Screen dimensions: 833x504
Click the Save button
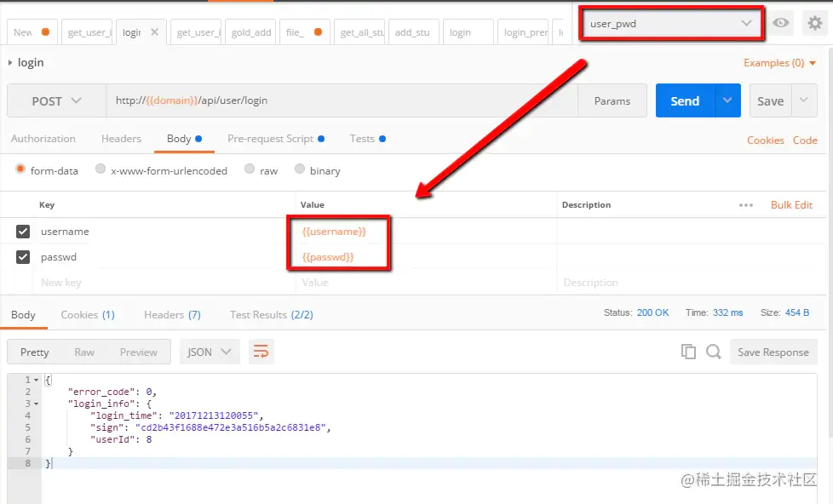click(770, 100)
